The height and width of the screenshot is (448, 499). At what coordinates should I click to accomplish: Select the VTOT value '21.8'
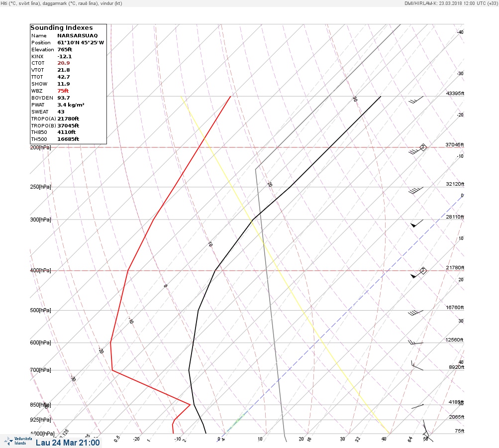tap(63, 70)
